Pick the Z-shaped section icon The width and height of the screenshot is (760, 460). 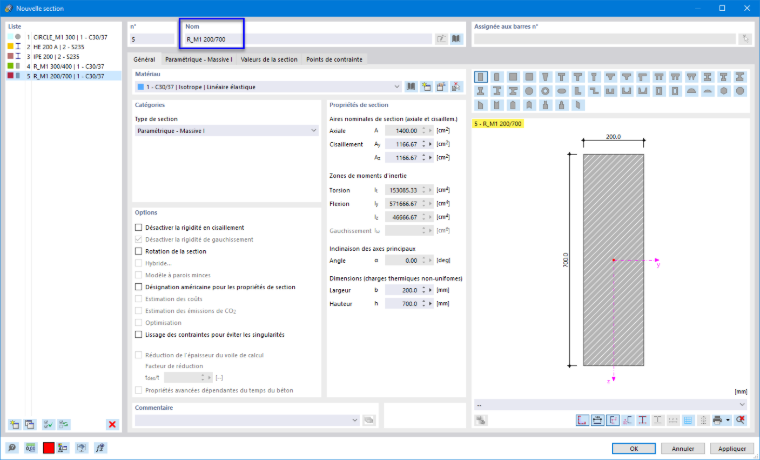click(594, 91)
